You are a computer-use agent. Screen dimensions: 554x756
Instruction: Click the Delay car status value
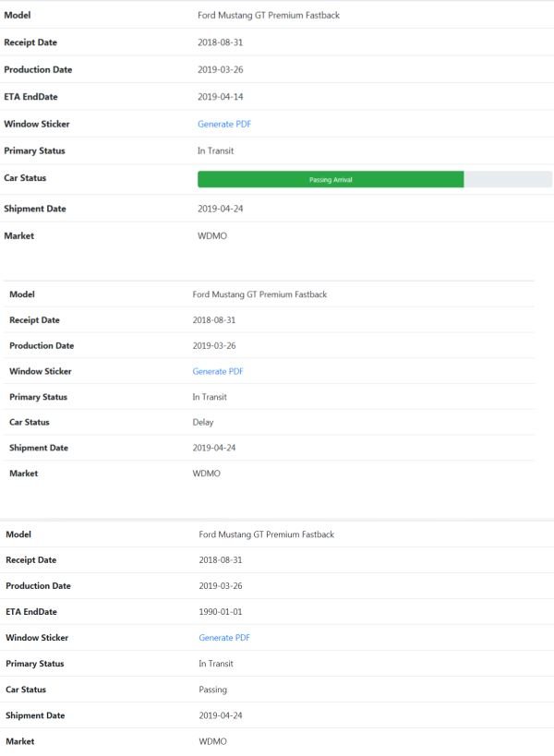tap(203, 423)
